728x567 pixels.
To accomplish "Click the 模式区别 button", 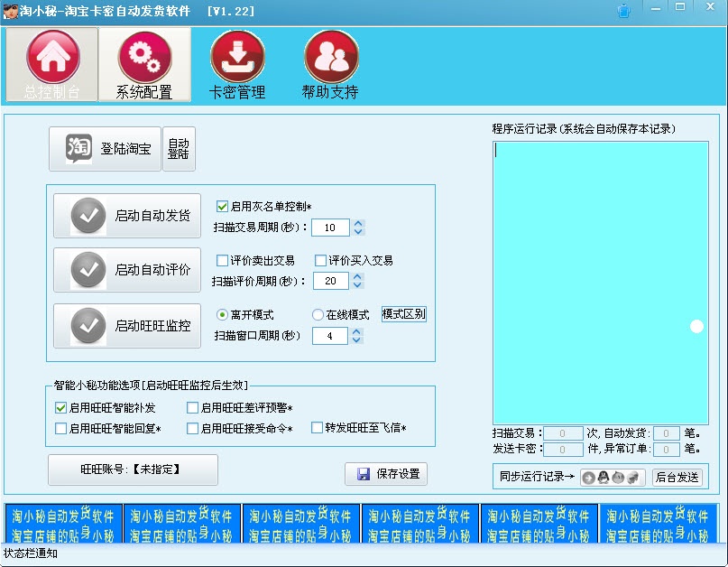I will (x=403, y=314).
